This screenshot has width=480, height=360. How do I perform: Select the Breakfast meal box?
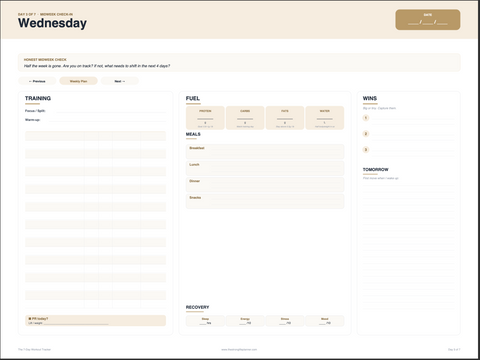click(x=265, y=152)
